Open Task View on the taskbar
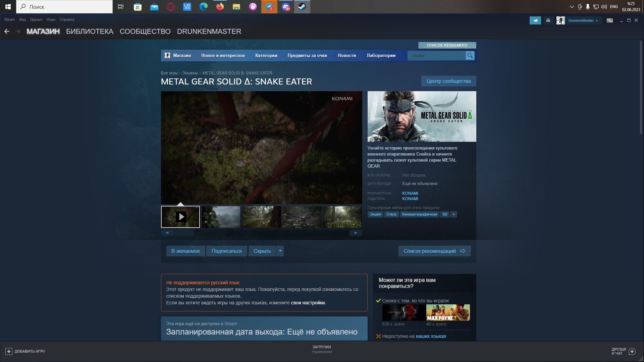 pyautogui.click(x=121, y=7)
